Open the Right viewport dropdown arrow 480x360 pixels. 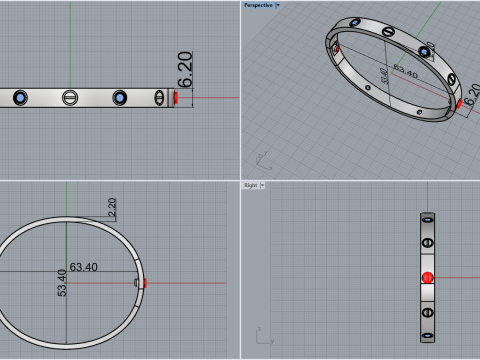point(263,185)
